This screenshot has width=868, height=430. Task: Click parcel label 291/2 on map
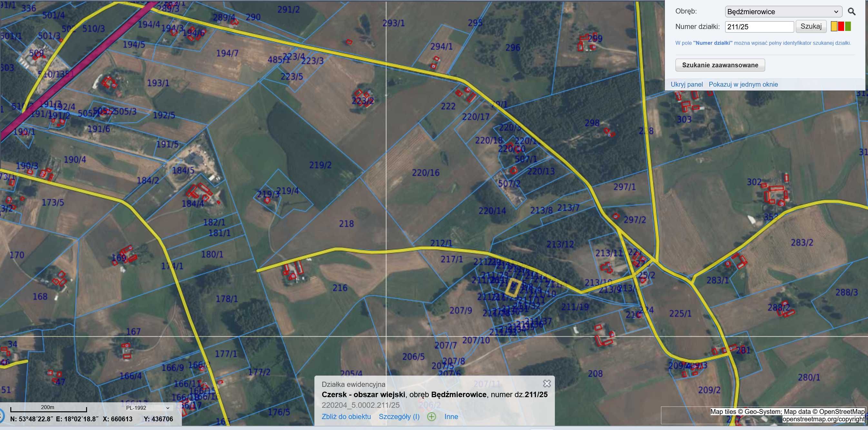coord(289,9)
